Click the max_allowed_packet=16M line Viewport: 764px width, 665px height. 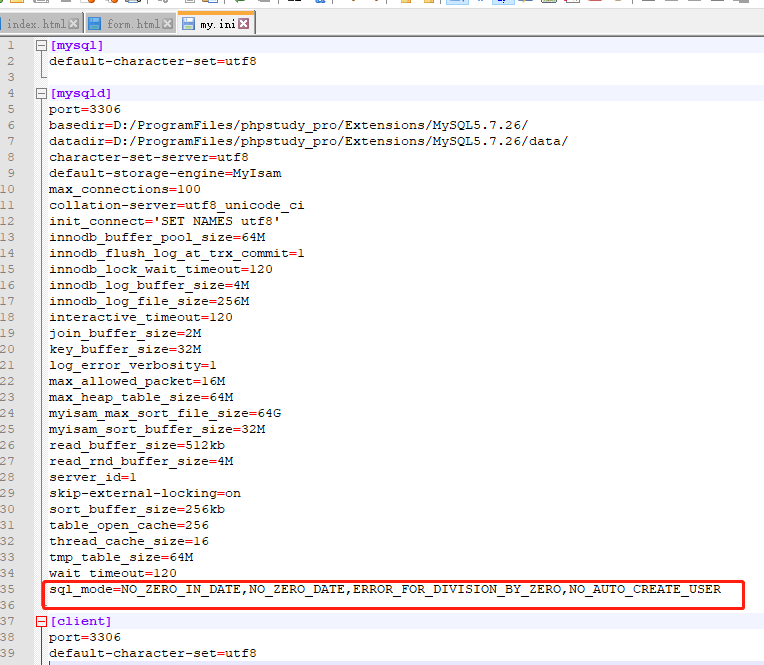tap(137, 381)
